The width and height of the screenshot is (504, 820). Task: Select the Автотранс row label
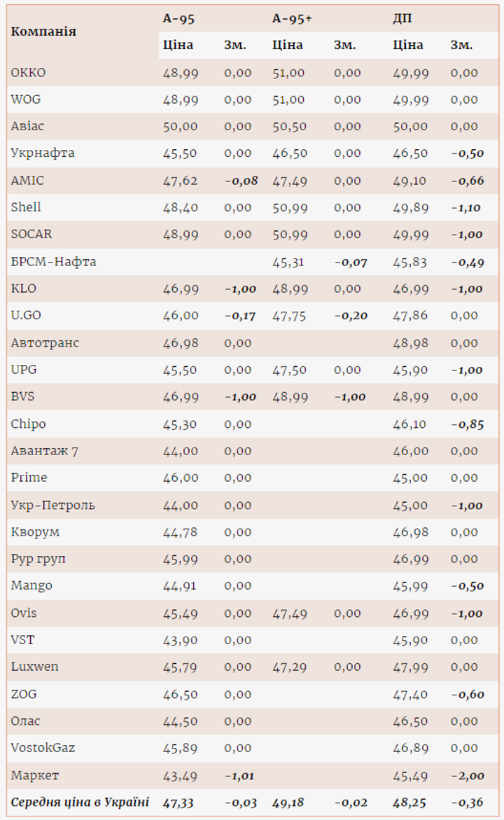pyautogui.click(x=45, y=342)
